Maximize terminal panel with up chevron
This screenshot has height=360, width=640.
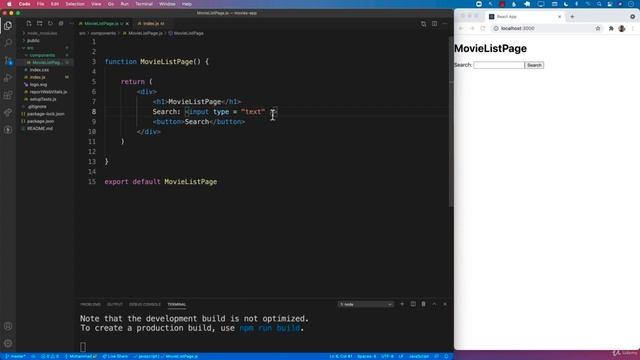click(434, 304)
